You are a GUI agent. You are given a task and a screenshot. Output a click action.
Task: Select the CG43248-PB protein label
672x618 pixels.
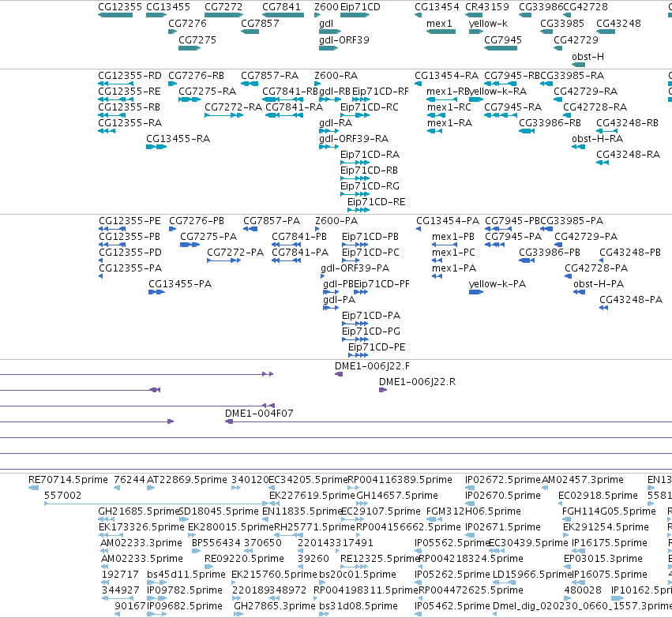coord(630,253)
